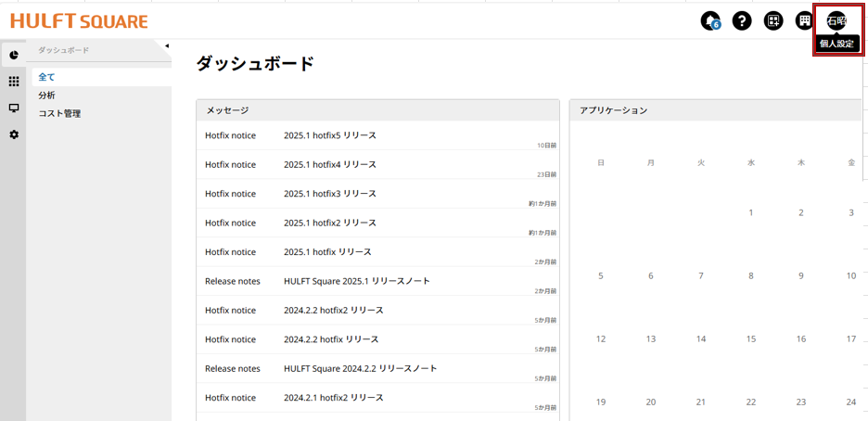
Task: Click the help question mark icon
Action: point(742,21)
